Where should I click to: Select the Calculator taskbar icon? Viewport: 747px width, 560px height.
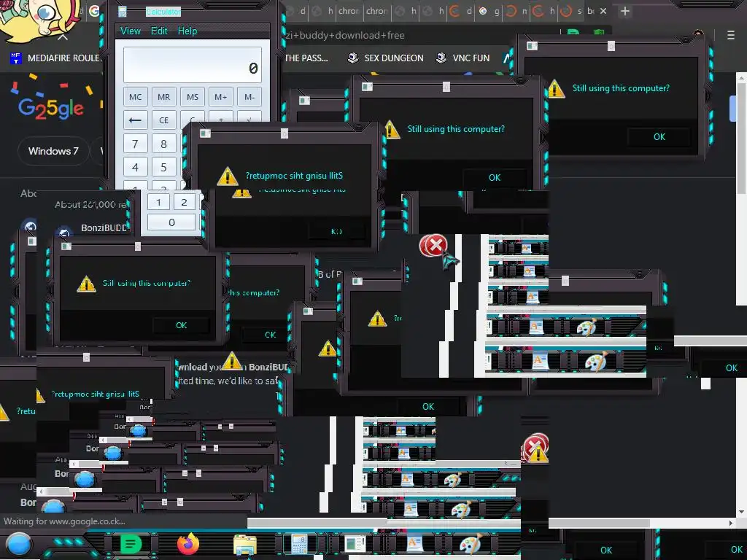coord(299,544)
